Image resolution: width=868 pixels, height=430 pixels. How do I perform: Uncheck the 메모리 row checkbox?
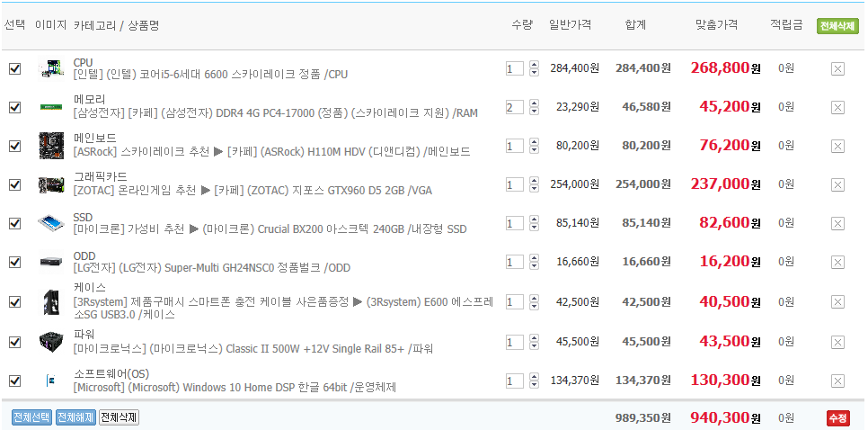15,108
